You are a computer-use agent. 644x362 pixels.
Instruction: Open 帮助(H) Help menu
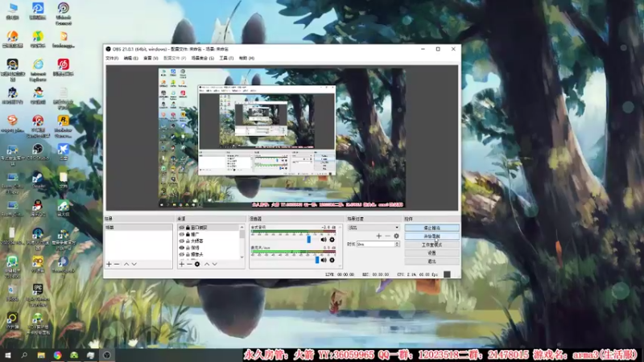(246, 58)
